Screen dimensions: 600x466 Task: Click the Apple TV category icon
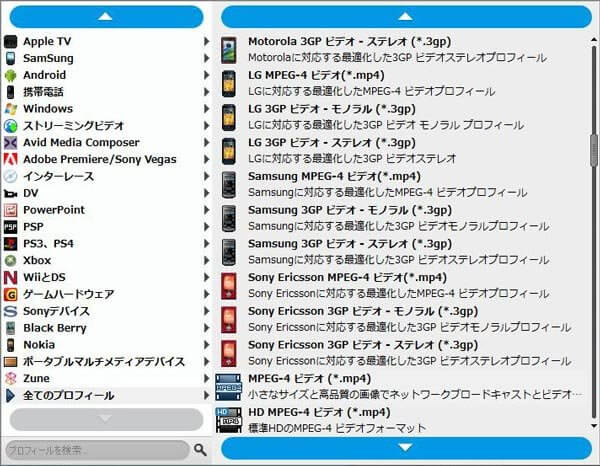(x=11, y=41)
